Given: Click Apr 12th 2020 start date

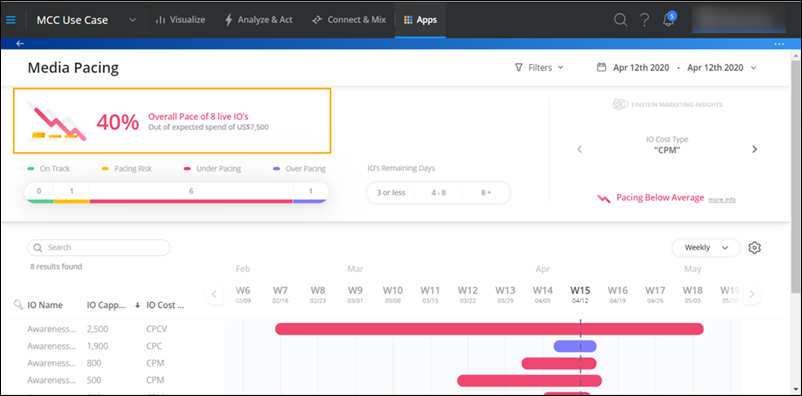Looking at the screenshot, I should (x=641, y=68).
